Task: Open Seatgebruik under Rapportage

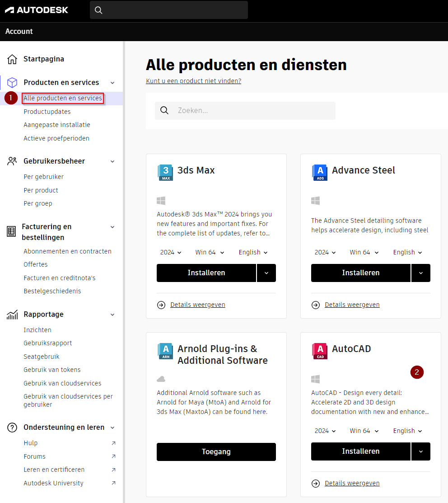Action: (x=42, y=357)
